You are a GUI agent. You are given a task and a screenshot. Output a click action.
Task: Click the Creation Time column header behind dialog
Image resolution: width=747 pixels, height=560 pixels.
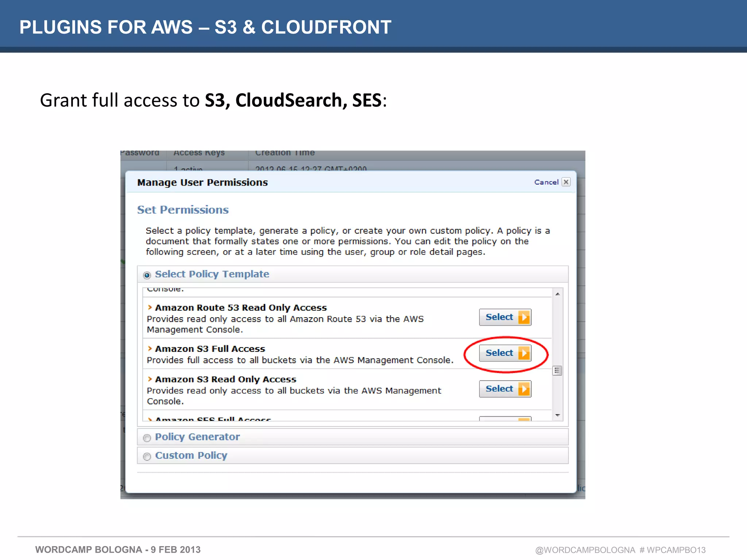[x=285, y=153]
